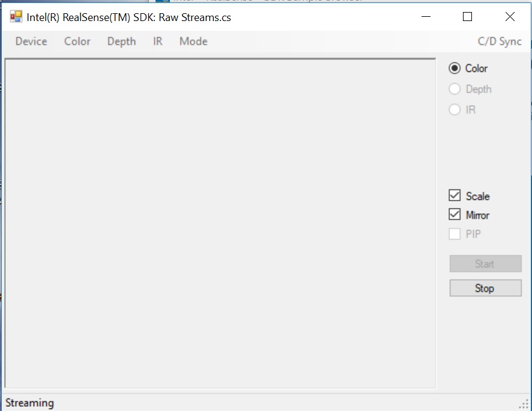Open the Mode menu
Screen dimensions: 532x411
[x=193, y=41]
